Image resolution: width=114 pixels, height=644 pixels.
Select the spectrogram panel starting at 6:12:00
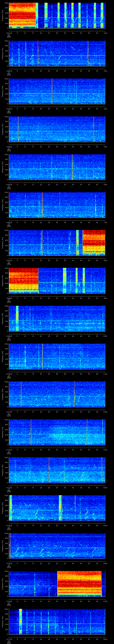(x=57, y=432)
